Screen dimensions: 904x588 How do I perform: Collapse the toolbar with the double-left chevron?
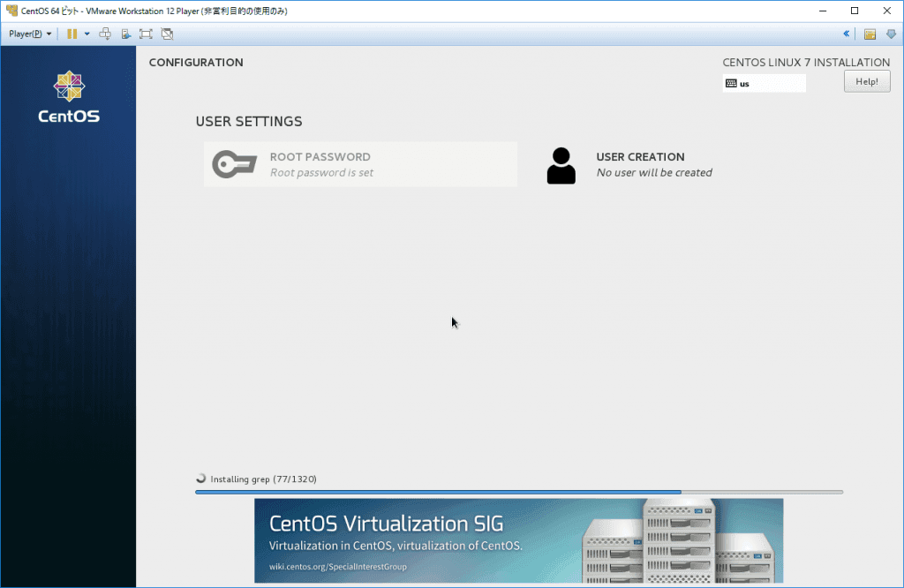tap(847, 34)
